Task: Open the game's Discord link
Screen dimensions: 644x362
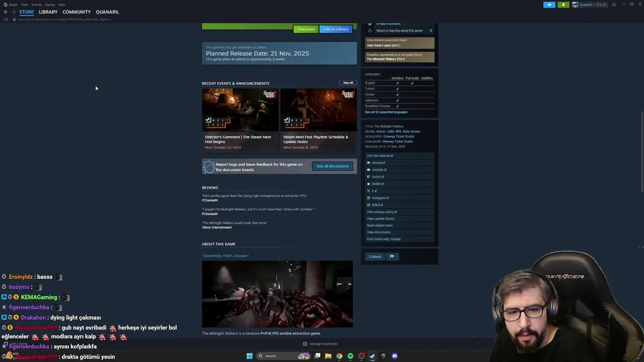Action: (x=399, y=163)
